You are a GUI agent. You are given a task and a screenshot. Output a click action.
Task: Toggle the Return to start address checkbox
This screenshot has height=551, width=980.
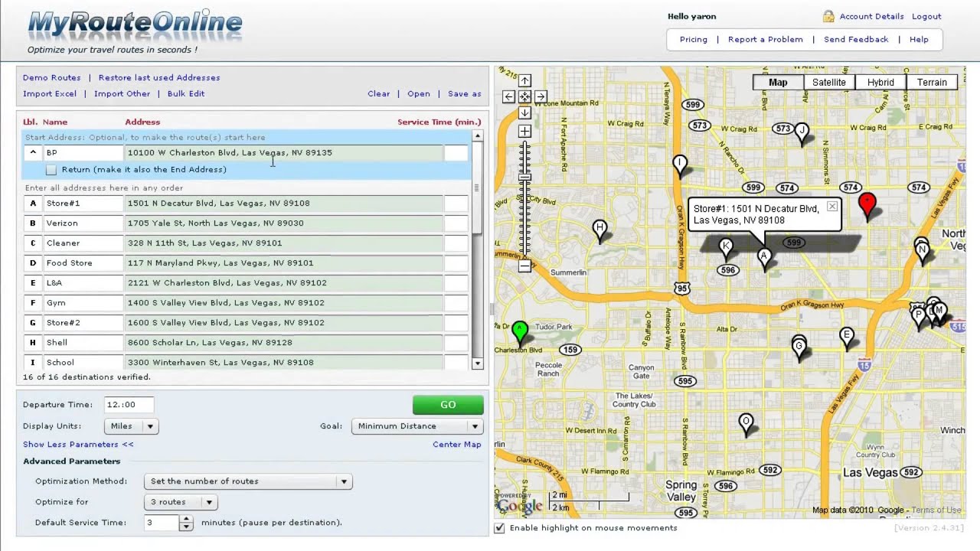point(51,170)
